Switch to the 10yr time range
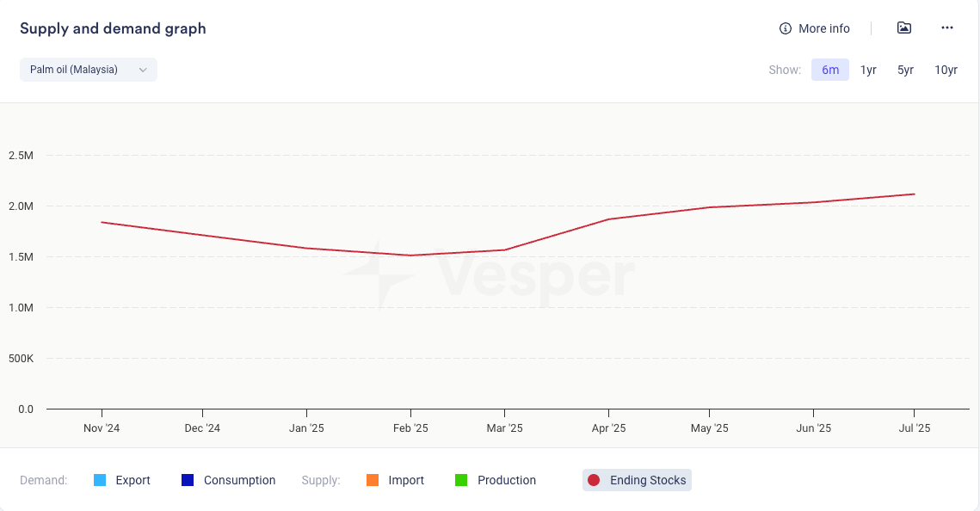This screenshot has width=980, height=511. [946, 70]
